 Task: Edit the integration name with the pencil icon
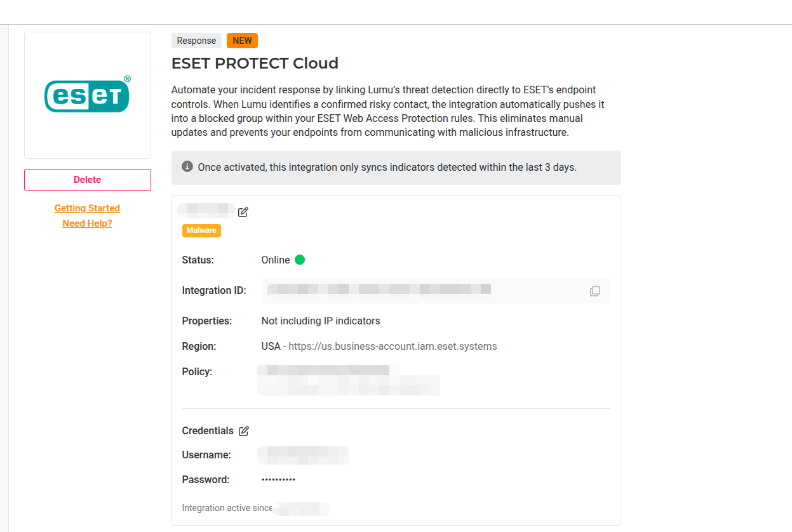pyautogui.click(x=243, y=212)
